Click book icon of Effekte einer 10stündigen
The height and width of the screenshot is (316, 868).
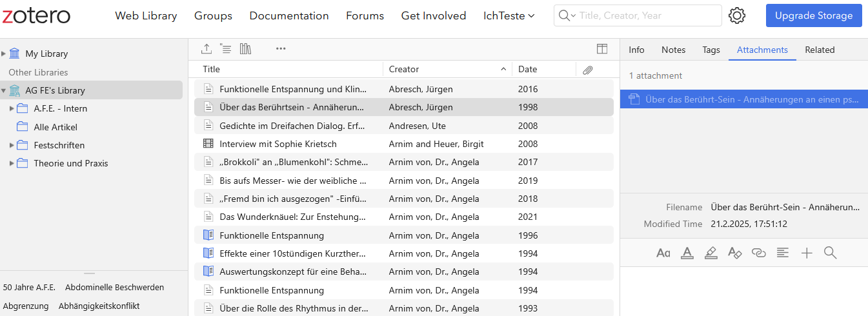tap(208, 253)
